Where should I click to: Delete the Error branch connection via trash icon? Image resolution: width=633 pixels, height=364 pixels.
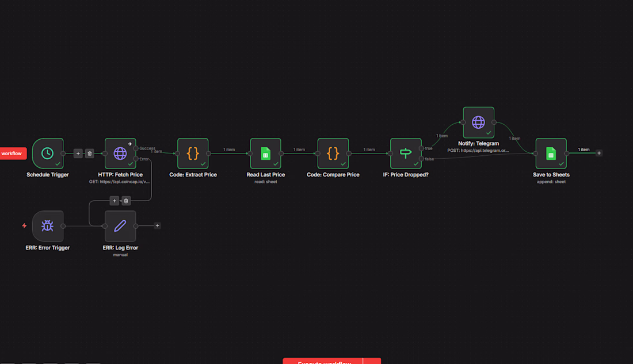pos(126,201)
